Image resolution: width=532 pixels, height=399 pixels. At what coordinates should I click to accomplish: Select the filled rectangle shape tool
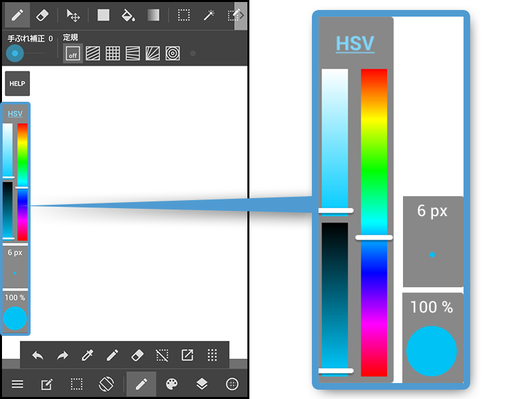click(x=103, y=15)
